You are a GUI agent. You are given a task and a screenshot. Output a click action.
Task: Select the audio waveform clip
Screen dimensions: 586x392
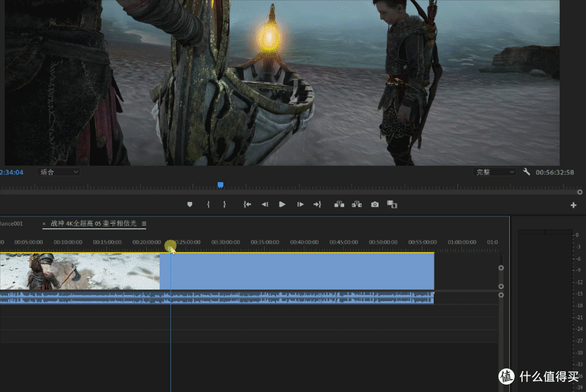(217, 298)
